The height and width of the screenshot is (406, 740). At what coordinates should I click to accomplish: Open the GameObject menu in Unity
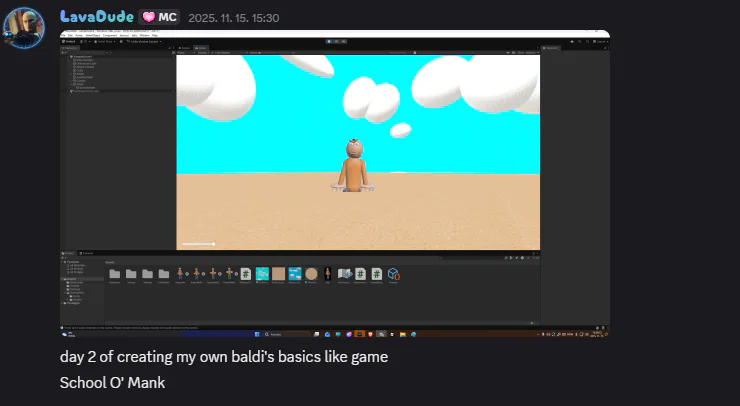pyautogui.click(x=92, y=35)
